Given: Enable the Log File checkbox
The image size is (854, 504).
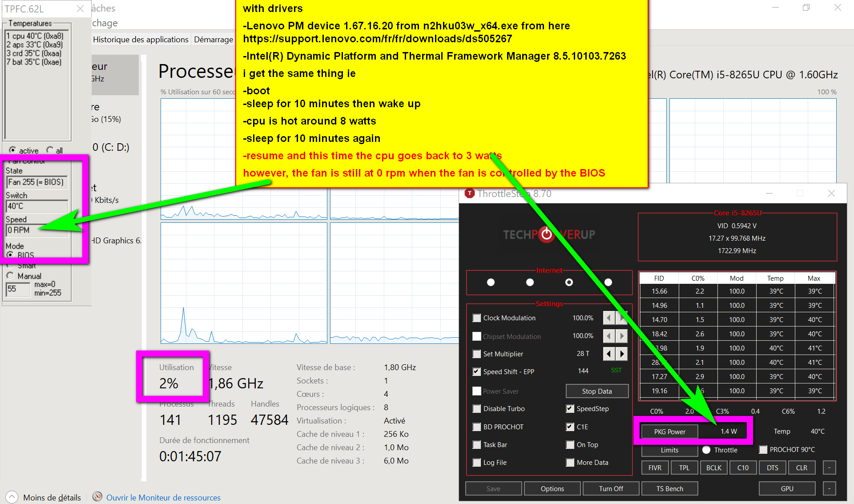Looking at the screenshot, I should coord(477,462).
